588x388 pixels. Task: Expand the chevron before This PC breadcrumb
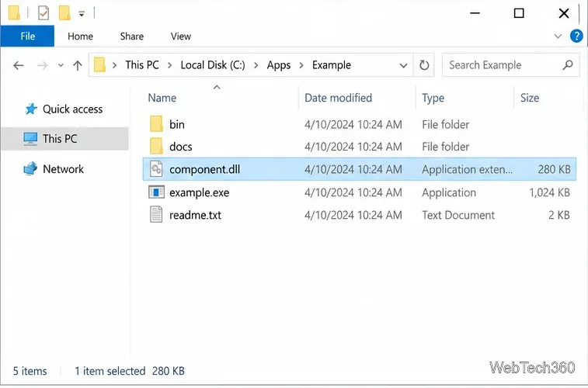point(114,65)
